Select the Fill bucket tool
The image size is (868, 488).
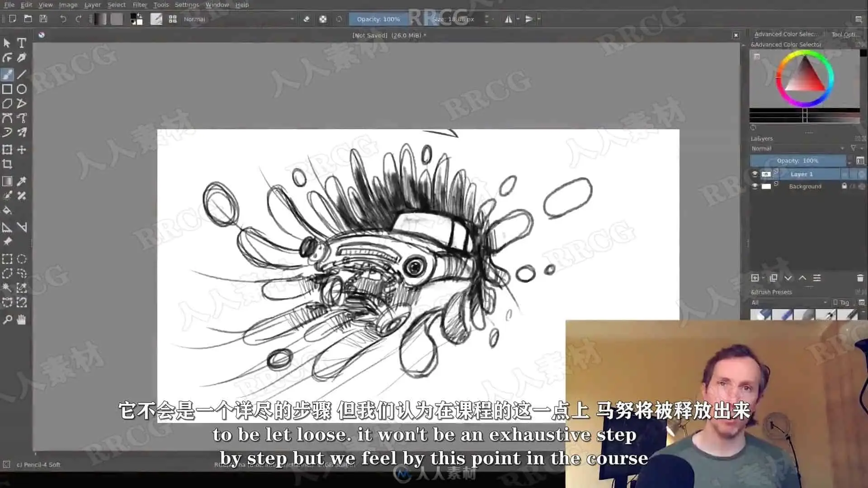click(7, 211)
